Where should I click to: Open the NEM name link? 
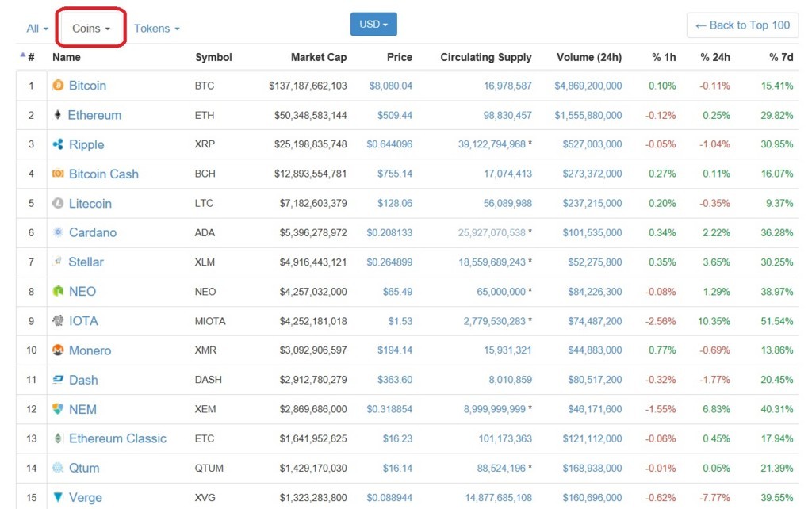tap(82, 410)
